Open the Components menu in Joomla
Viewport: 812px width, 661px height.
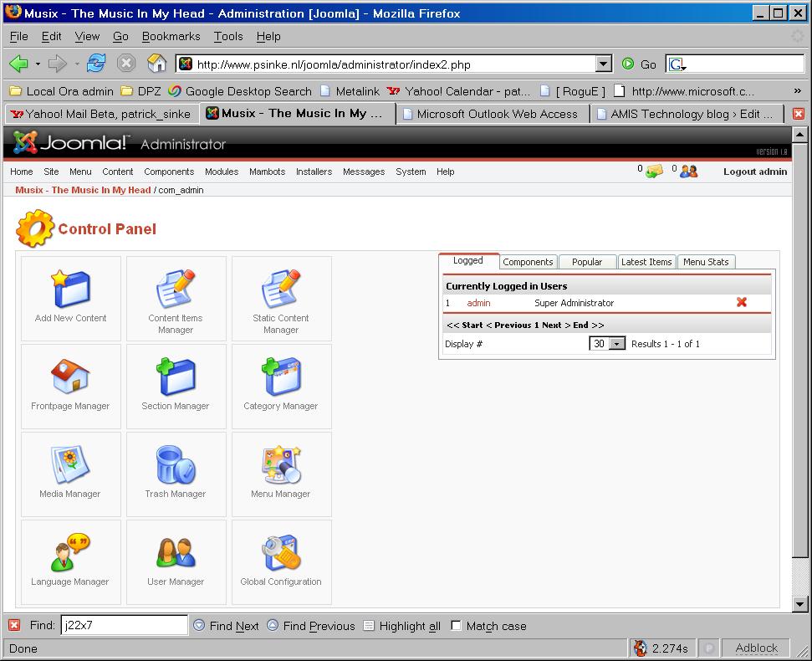pos(169,172)
